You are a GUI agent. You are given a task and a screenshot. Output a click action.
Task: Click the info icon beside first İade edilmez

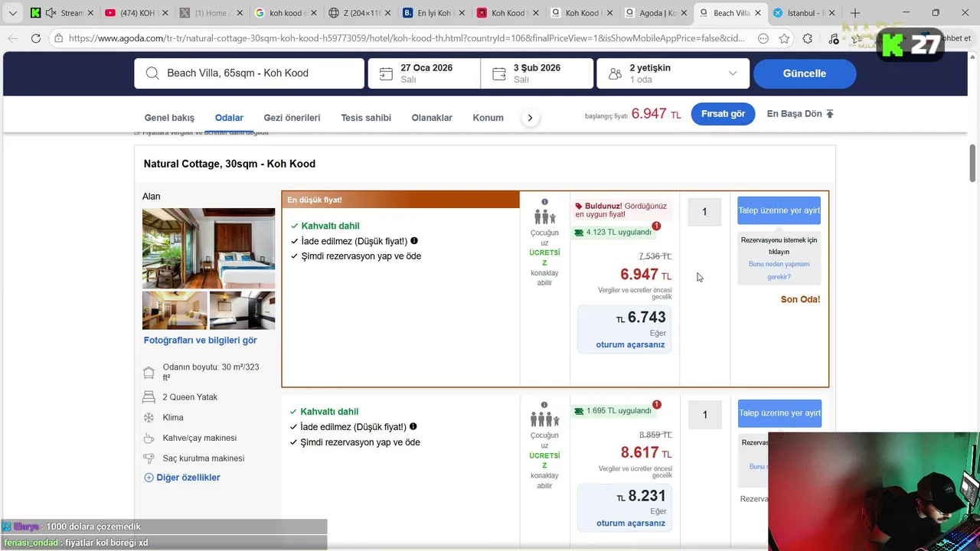[x=414, y=240]
